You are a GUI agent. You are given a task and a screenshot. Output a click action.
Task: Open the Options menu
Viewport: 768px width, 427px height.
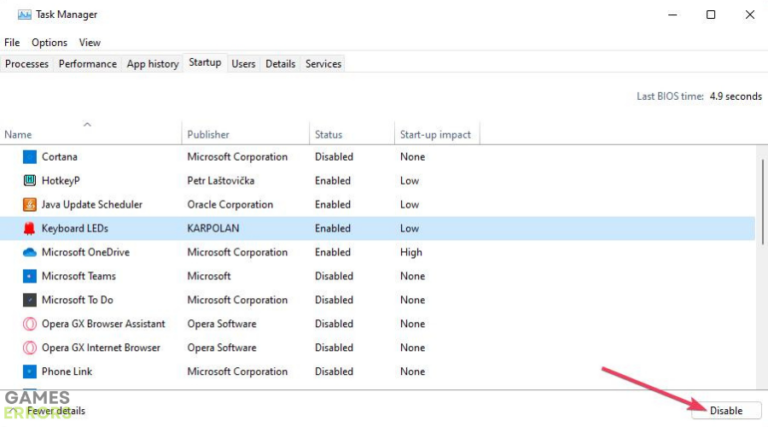[x=49, y=43]
